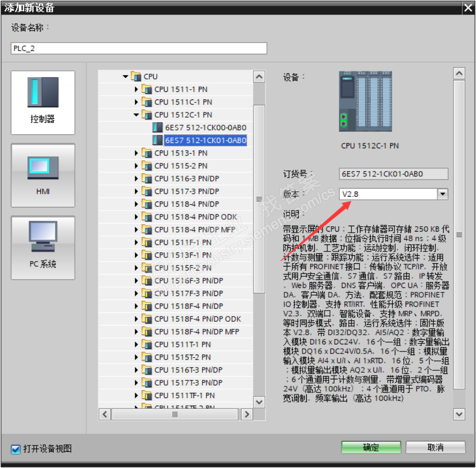
Task: Expand the CPU 1511-1 PN node
Action: pyautogui.click(x=136, y=89)
